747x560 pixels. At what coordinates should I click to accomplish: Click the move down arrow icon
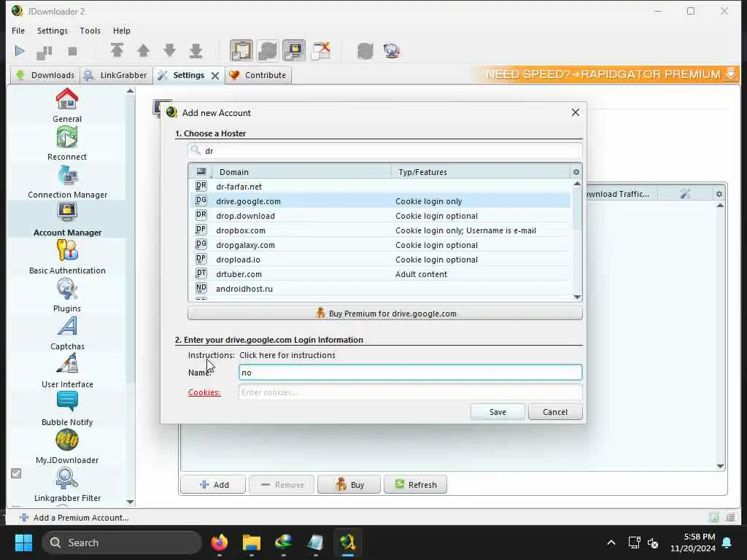tap(169, 50)
